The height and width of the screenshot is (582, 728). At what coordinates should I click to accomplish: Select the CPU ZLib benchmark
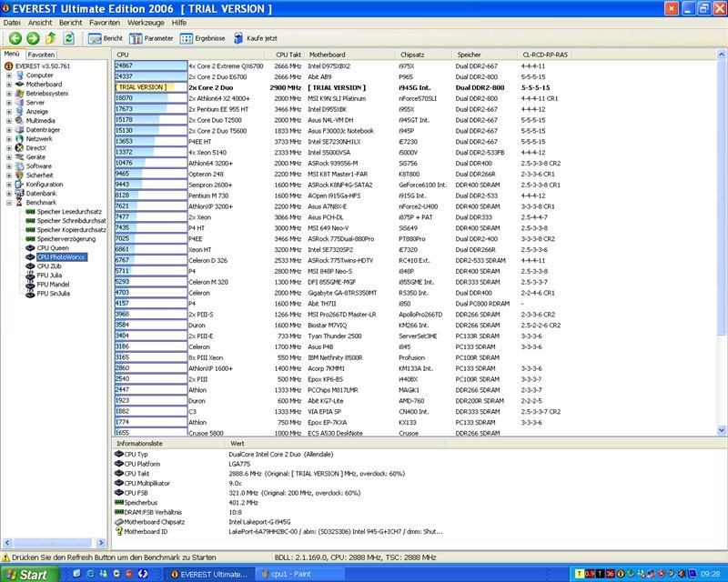tap(49, 266)
